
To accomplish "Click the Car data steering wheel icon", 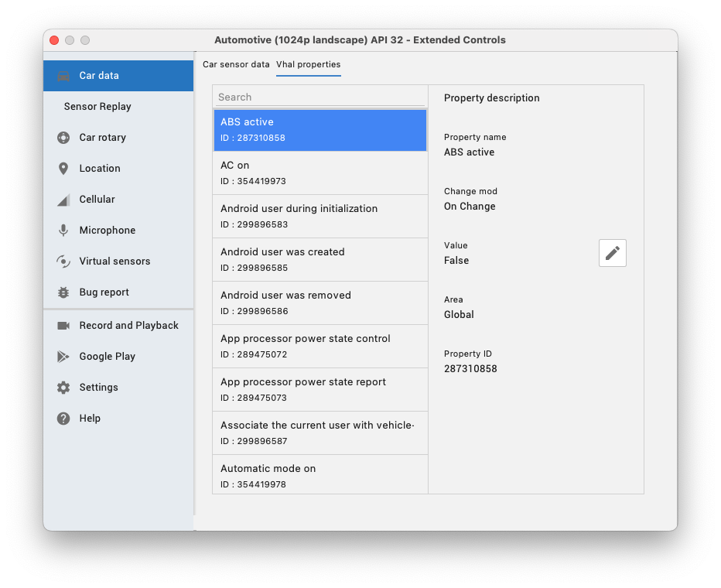I will click(63, 76).
